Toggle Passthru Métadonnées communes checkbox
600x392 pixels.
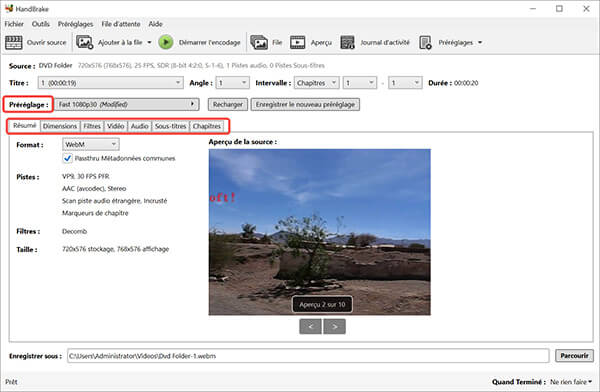[x=67, y=158]
